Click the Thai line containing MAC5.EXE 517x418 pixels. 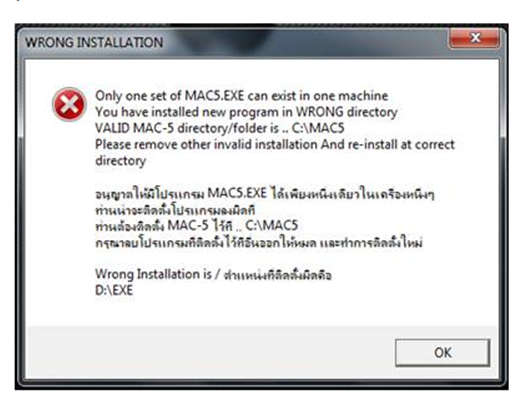(x=265, y=193)
